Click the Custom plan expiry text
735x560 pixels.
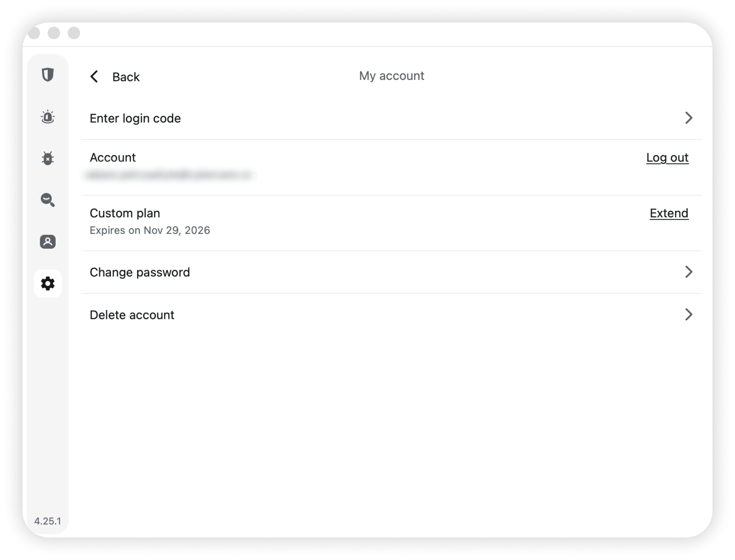coord(150,230)
